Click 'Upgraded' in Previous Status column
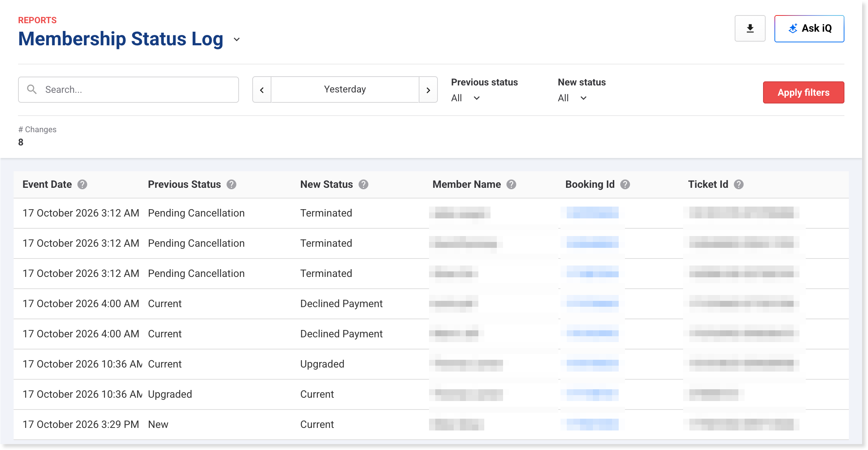Viewport: 868px width, 450px height. tap(170, 394)
